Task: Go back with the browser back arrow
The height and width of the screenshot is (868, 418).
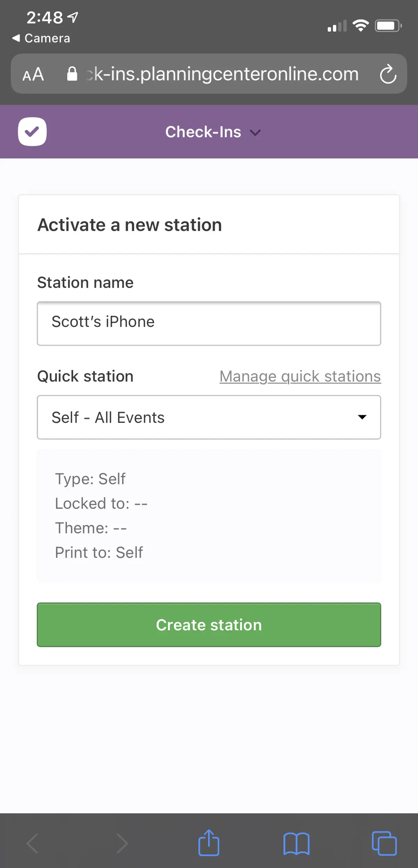Action: [32, 844]
